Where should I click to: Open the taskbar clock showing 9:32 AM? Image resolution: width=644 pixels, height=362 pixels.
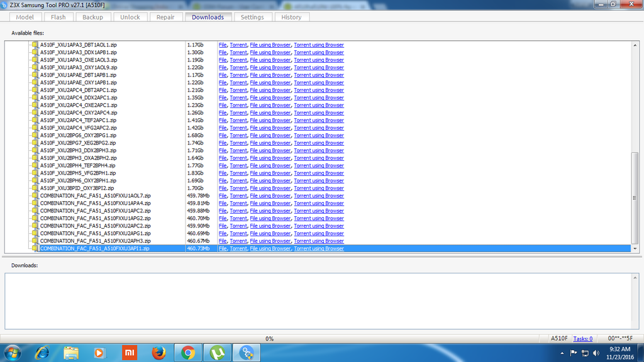point(619,353)
